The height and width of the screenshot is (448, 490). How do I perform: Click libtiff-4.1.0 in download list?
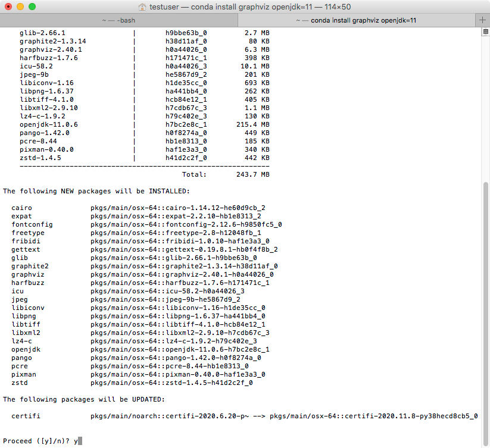coord(46,99)
